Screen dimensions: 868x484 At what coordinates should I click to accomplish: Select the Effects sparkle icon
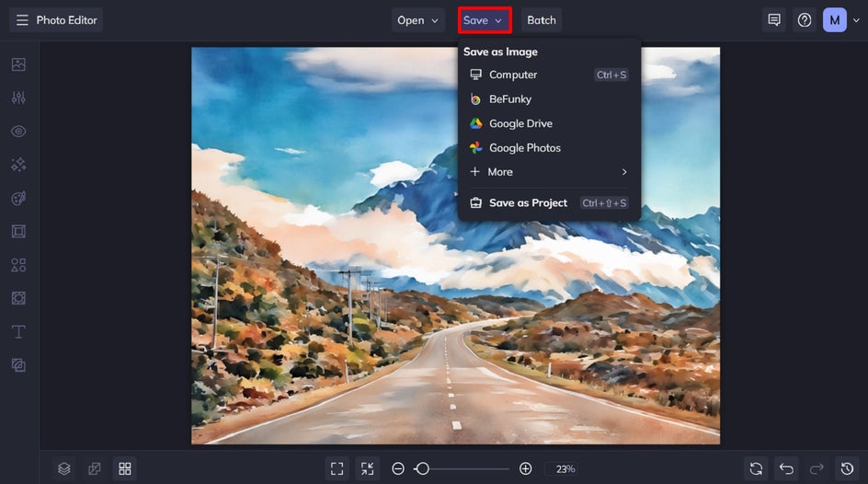point(18,165)
